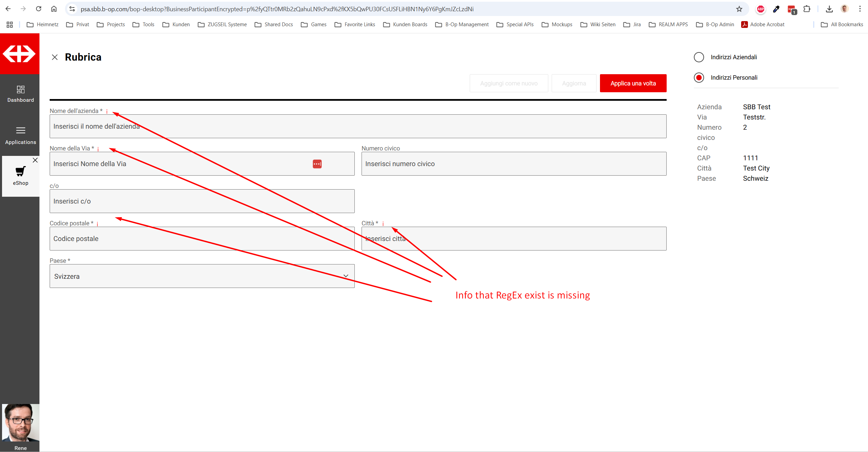
Task: Open the Applications menu icon
Action: click(x=20, y=131)
